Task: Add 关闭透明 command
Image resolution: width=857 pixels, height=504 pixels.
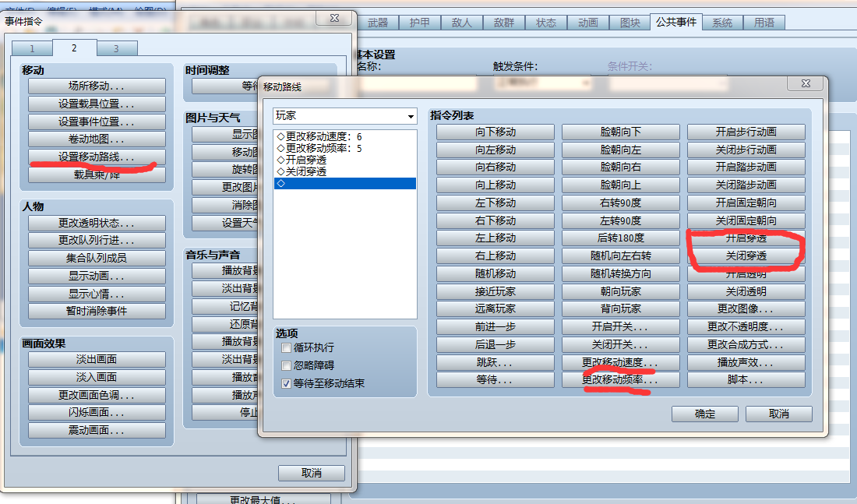Action: [746, 291]
